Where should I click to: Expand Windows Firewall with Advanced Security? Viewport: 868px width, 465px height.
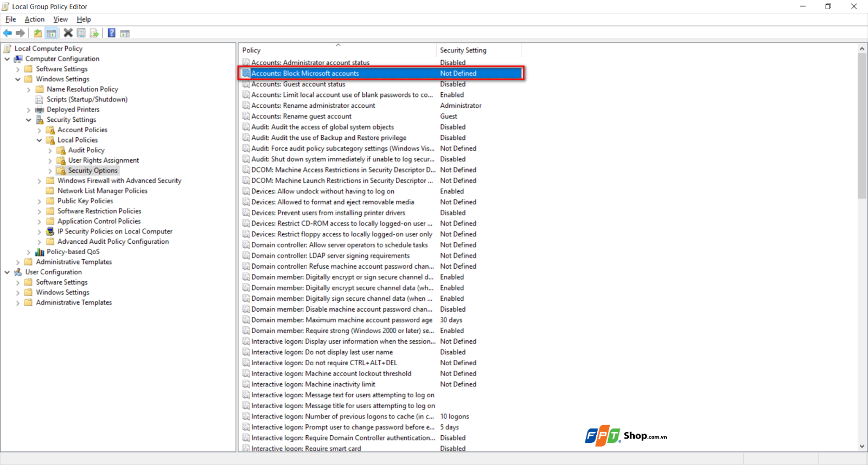click(x=40, y=181)
